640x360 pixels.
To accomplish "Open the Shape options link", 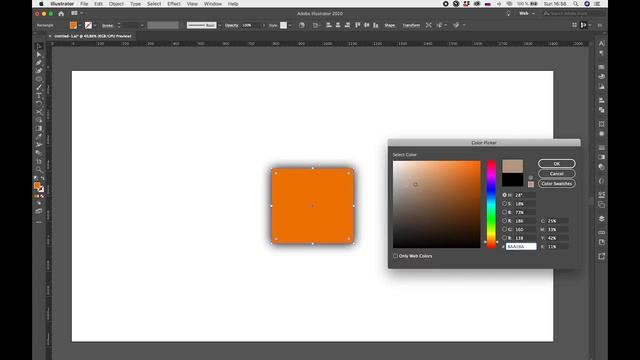I will point(390,25).
